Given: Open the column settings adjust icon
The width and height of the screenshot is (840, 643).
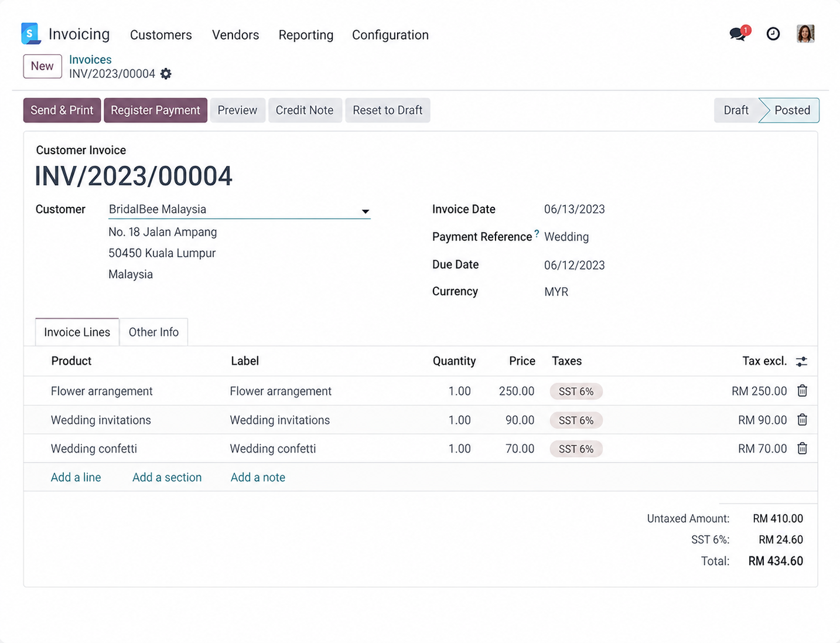Looking at the screenshot, I should tap(801, 362).
